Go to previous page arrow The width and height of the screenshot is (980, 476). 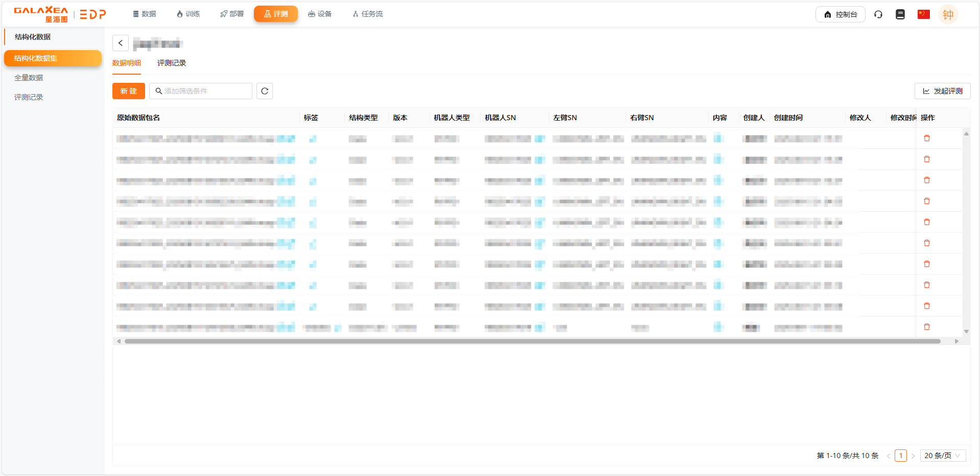pyautogui.click(x=889, y=456)
